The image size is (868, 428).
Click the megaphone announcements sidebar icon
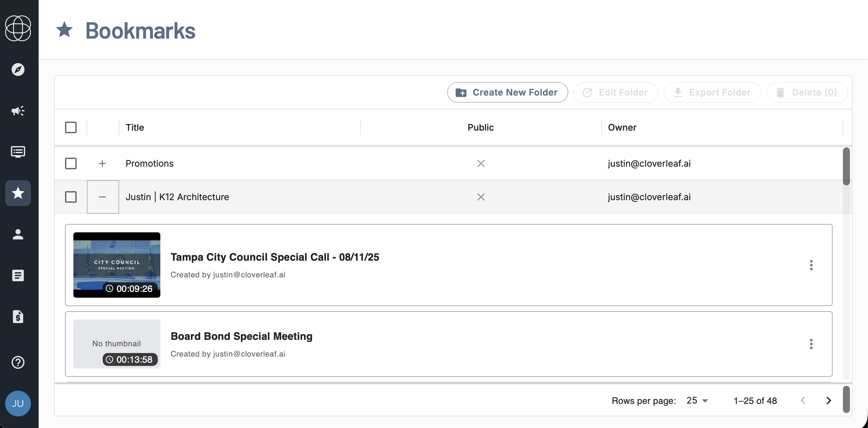click(18, 111)
